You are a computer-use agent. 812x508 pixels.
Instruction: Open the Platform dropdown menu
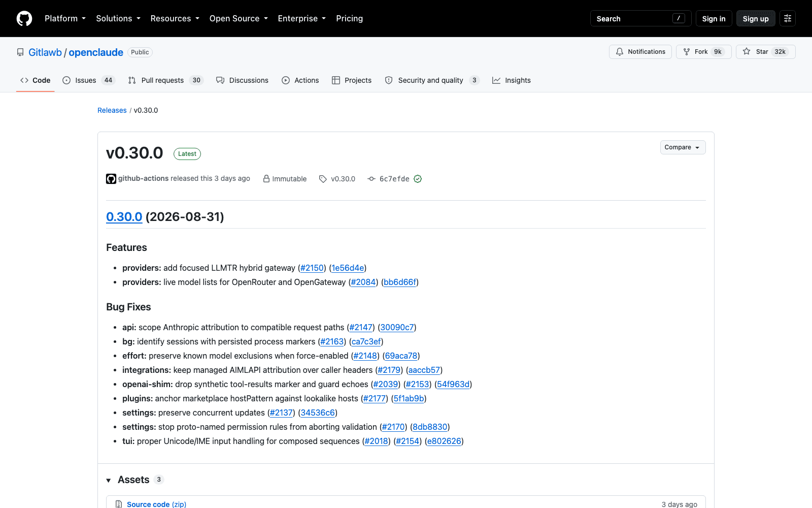point(65,18)
